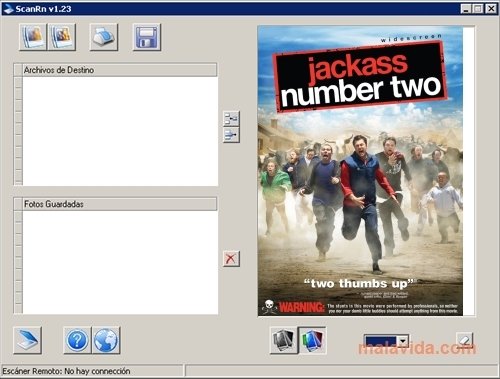Image resolution: width=500 pixels, height=379 pixels.
Task: Click the Fotos Guardadas column header
Action: (x=119, y=204)
